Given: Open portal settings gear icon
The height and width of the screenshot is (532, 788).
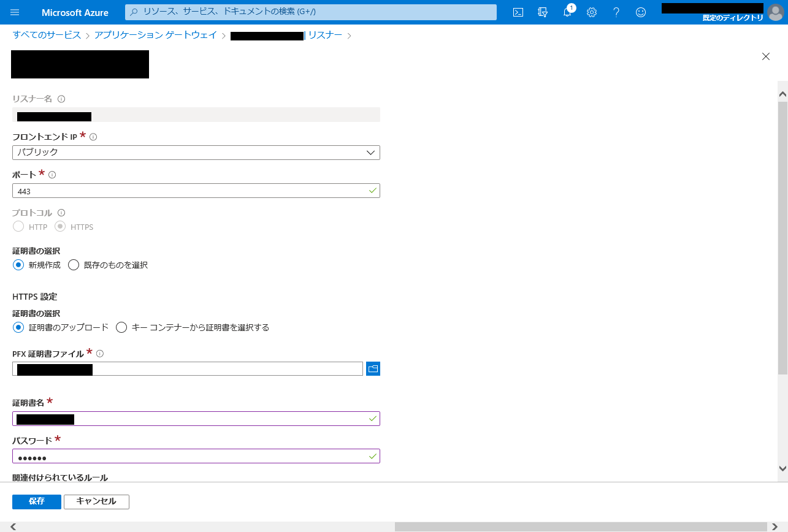Looking at the screenshot, I should point(592,12).
